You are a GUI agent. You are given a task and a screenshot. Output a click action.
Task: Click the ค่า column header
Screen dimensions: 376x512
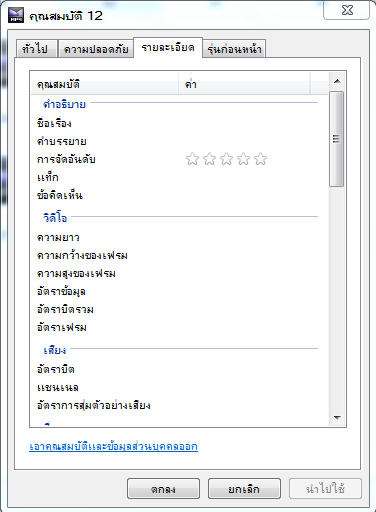click(x=244, y=84)
